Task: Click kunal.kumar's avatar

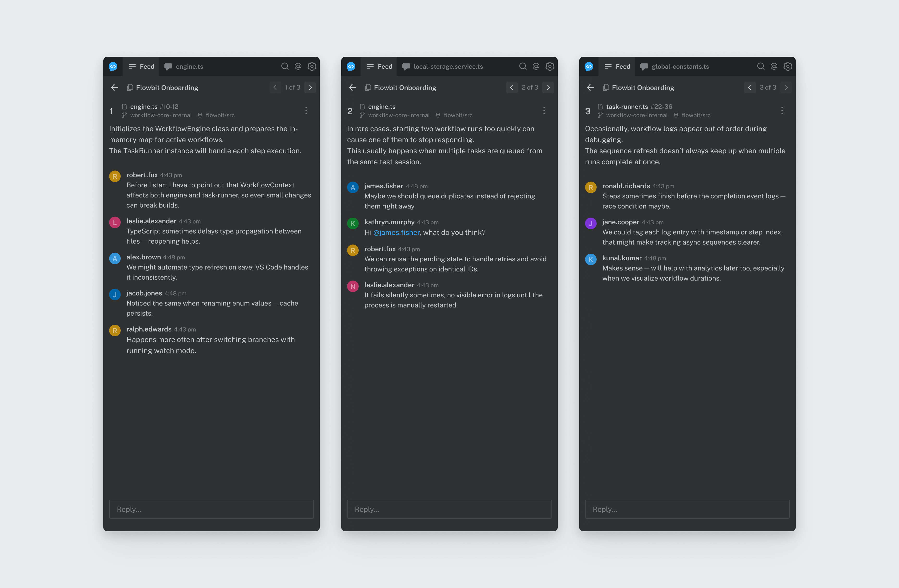Action: (x=591, y=259)
